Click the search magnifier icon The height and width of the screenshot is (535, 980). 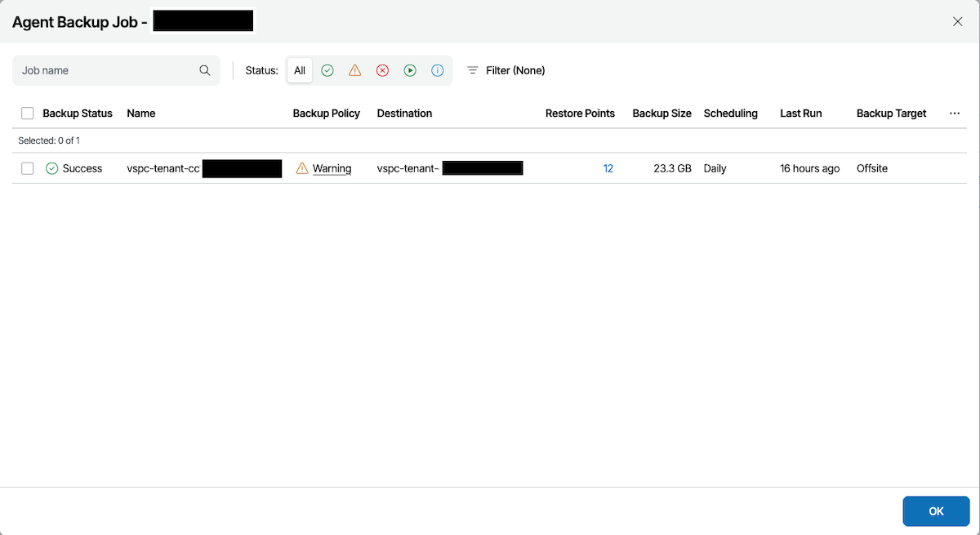(205, 71)
